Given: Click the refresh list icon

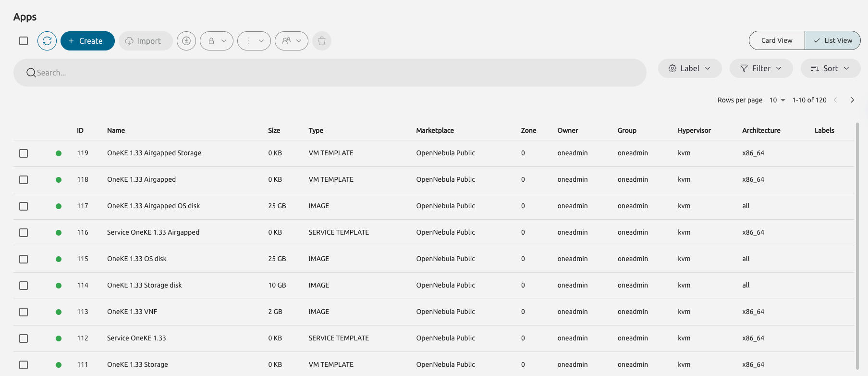Looking at the screenshot, I should point(47,41).
